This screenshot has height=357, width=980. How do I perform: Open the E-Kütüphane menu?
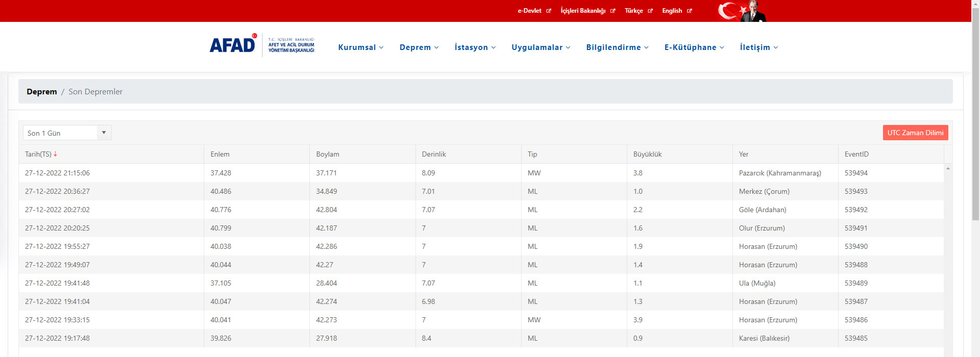pos(694,47)
